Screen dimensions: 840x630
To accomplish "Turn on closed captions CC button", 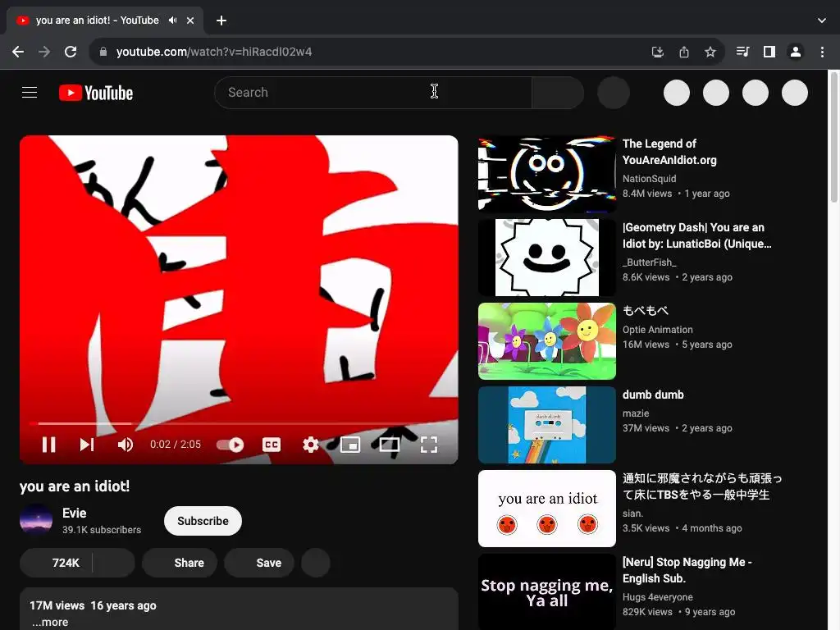I will pyautogui.click(x=272, y=445).
